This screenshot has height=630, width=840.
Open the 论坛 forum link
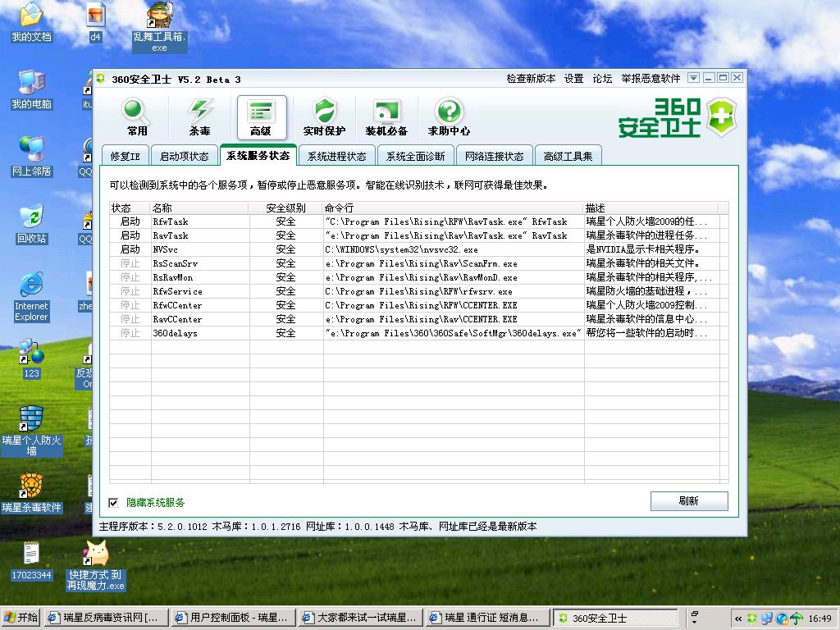coord(602,78)
